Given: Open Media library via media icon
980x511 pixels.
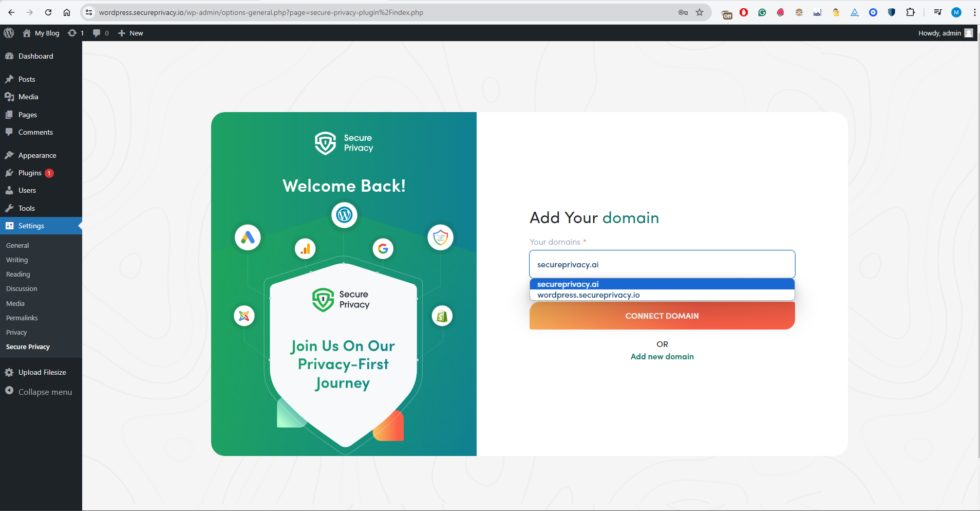Looking at the screenshot, I should coord(11,97).
